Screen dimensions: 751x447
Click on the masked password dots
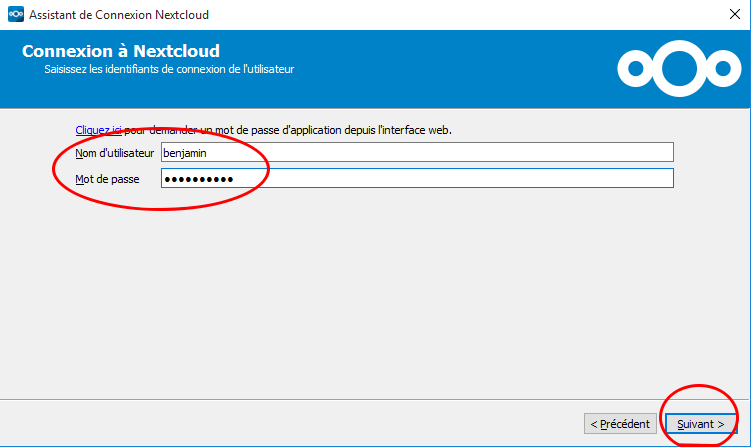(x=198, y=178)
